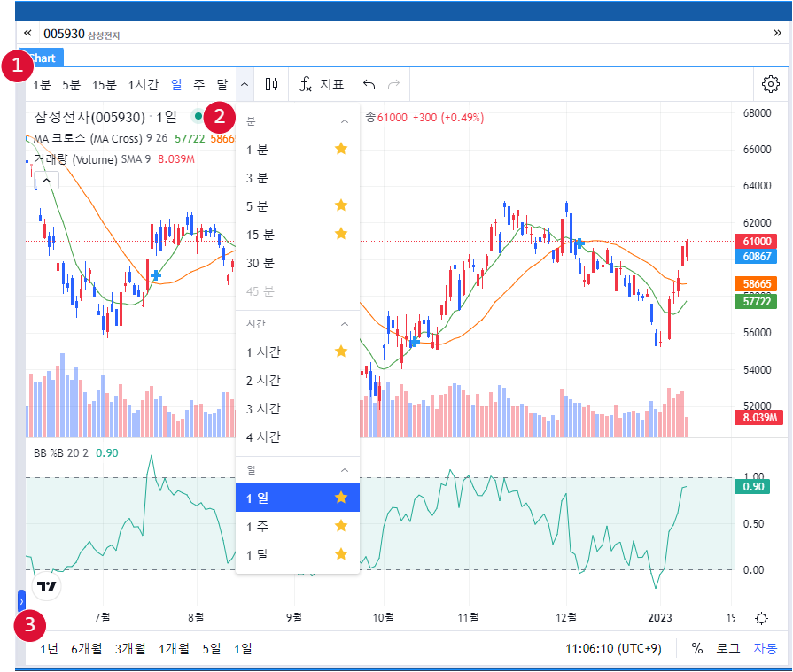Image resolution: width=793 pixels, height=672 pixels.
Task: Open time axis settings gear at bottom right
Action: click(761, 618)
